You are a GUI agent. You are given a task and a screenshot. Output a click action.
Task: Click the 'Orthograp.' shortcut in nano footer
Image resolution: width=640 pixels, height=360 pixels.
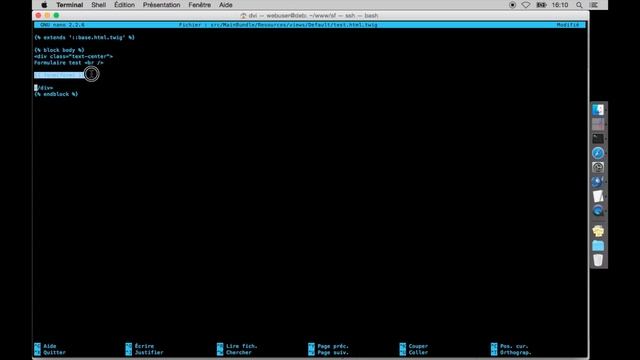(x=515, y=353)
